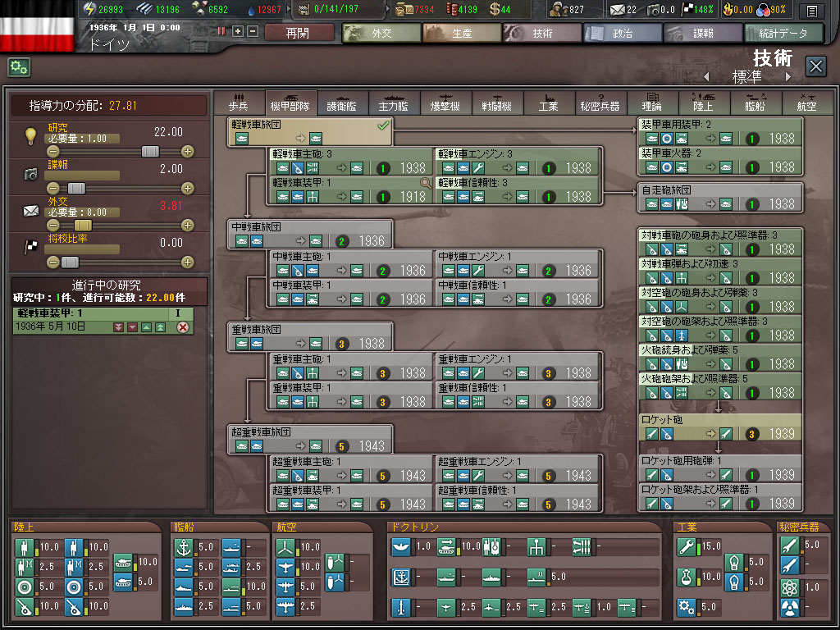This screenshot has width=840, height=630.
Task: Switch to next preset after 標準
Action: (x=788, y=77)
